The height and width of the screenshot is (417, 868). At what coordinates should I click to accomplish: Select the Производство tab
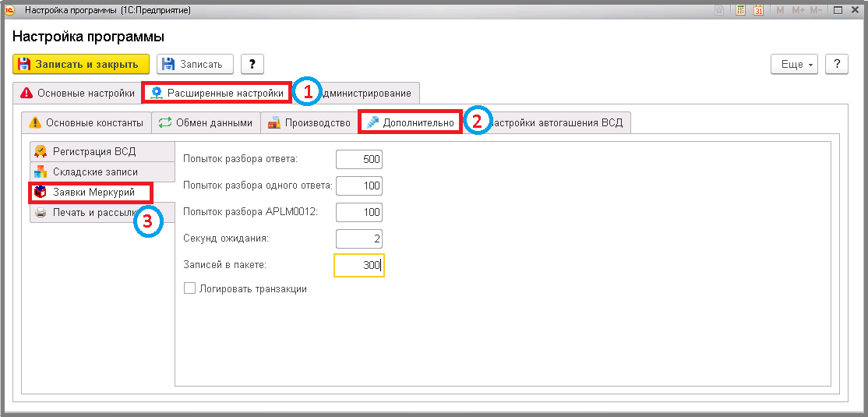tap(309, 122)
